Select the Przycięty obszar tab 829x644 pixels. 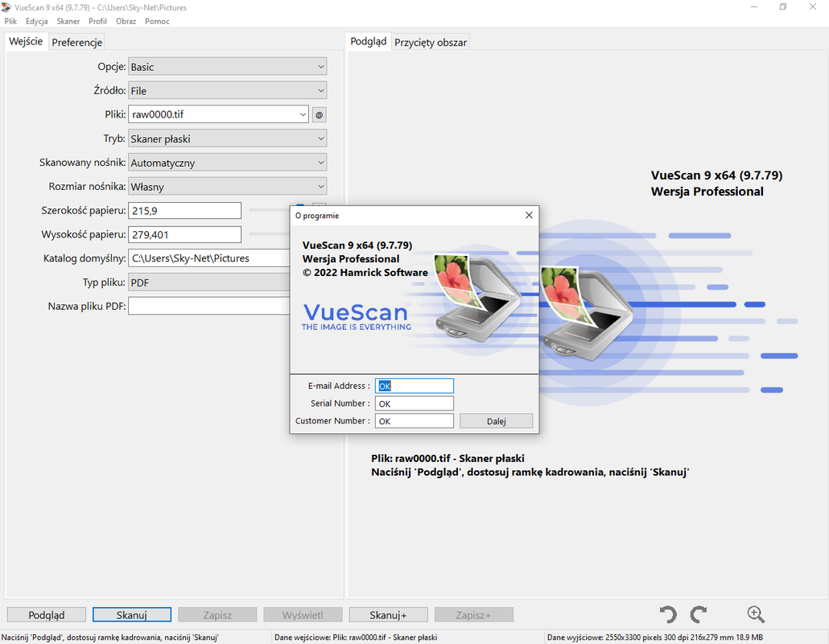[431, 43]
